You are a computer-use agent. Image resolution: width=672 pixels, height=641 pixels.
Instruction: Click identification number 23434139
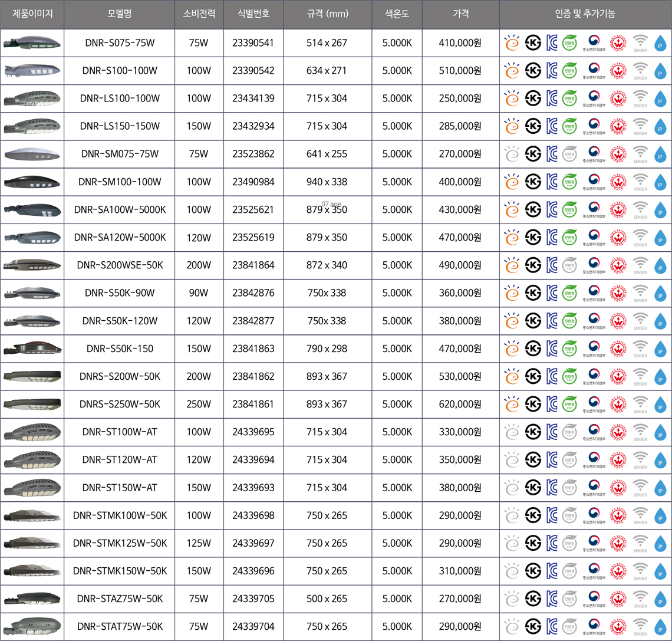[253, 98]
